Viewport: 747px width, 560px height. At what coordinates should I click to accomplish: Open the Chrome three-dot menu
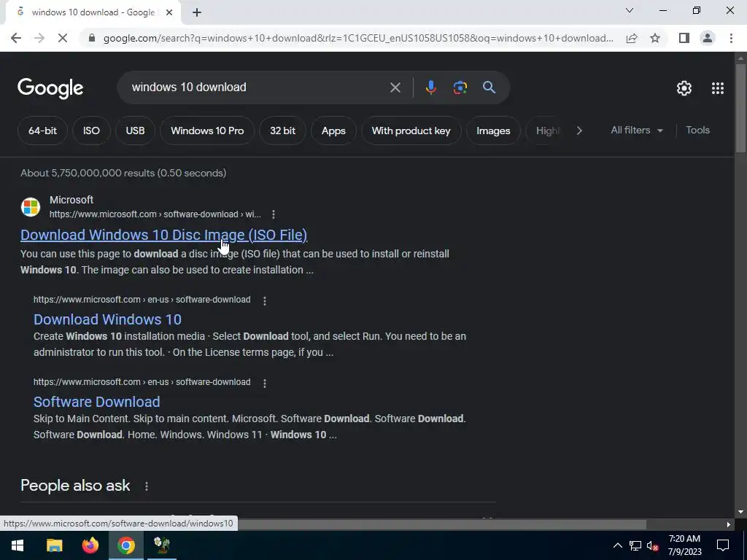[731, 38]
